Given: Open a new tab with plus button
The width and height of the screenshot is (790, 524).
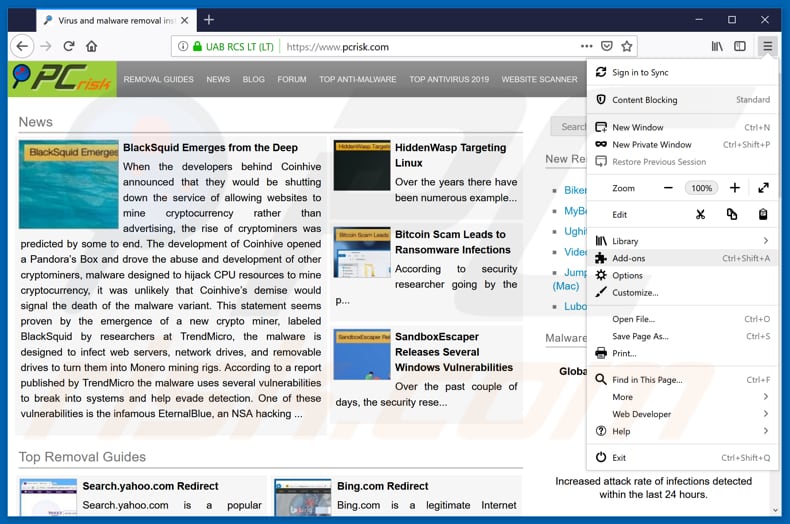Looking at the screenshot, I should [209, 20].
